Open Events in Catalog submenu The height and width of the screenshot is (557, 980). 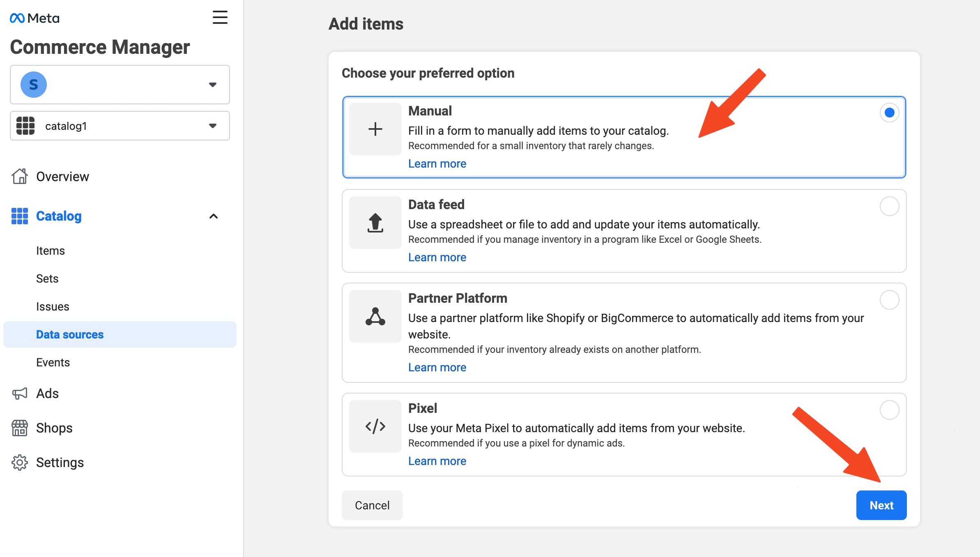click(x=53, y=362)
